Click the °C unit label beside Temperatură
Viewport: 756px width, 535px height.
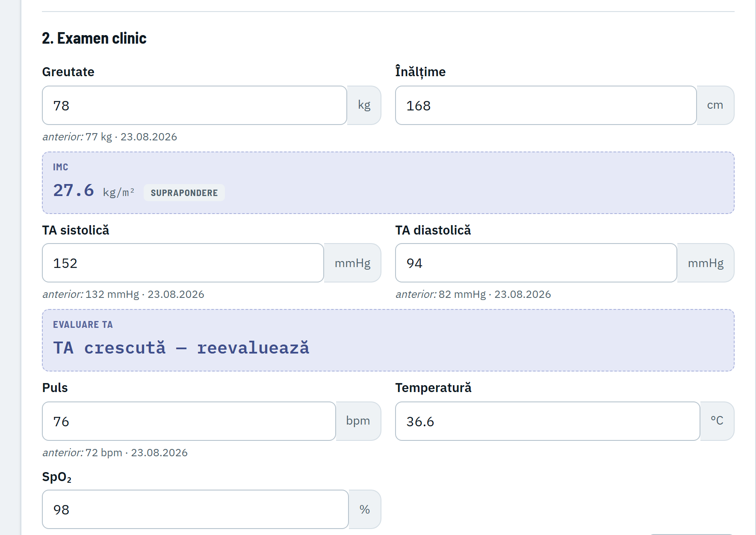click(717, 421)
